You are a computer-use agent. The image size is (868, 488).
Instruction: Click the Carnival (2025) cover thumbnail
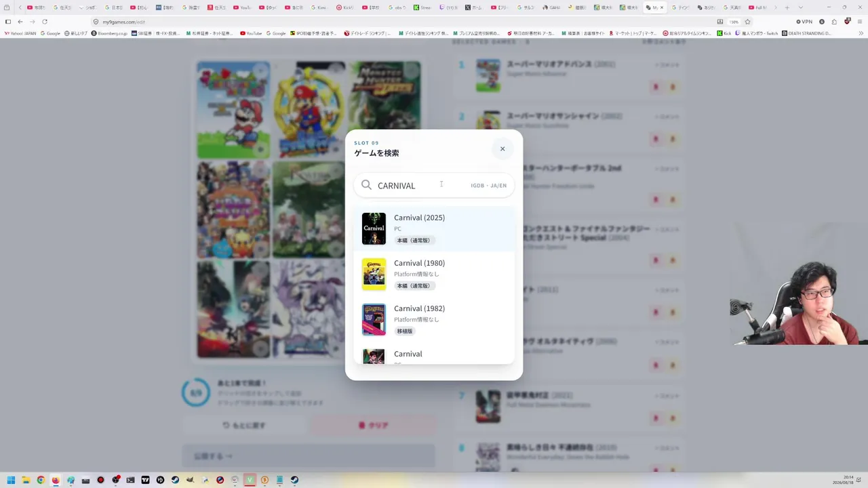pyautogui.click(x=374, y=228)
